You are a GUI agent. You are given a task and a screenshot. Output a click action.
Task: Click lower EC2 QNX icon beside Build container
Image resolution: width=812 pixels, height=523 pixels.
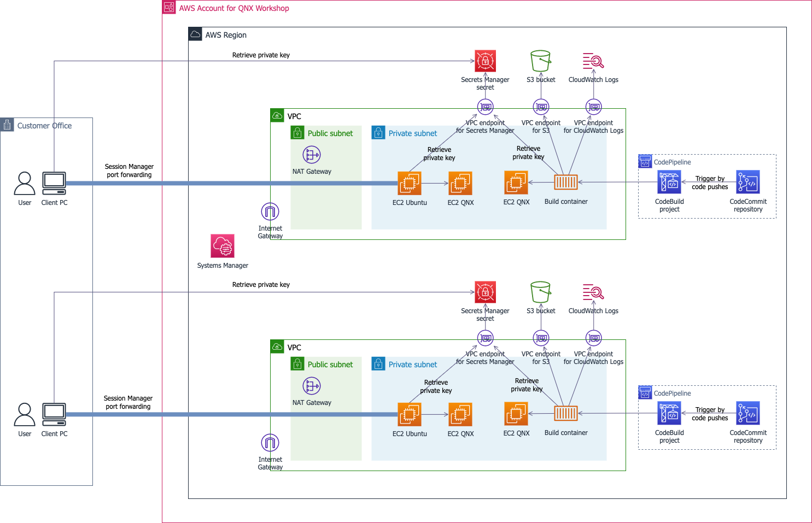pyautogui.click(x=516, y=414)
